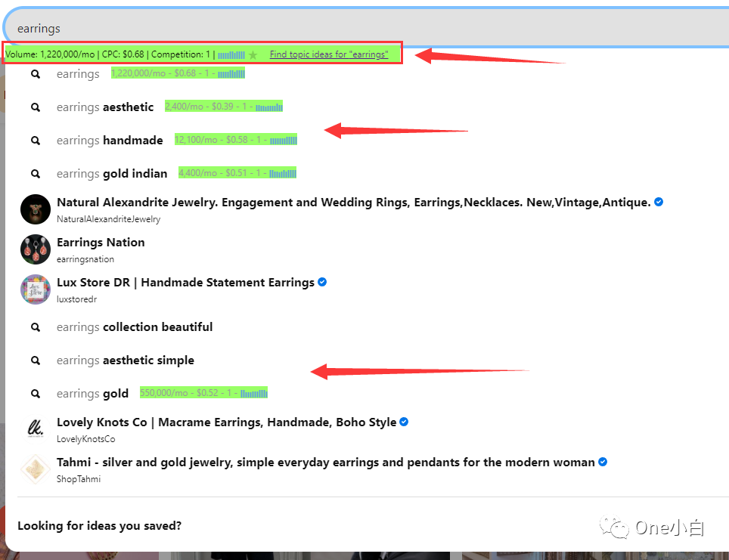Click the "1,220,000/mo - $0.68" stats for earrings
The height and width of the screenshot is (560, 729).
pyautogui.click(x=178, y=73)
